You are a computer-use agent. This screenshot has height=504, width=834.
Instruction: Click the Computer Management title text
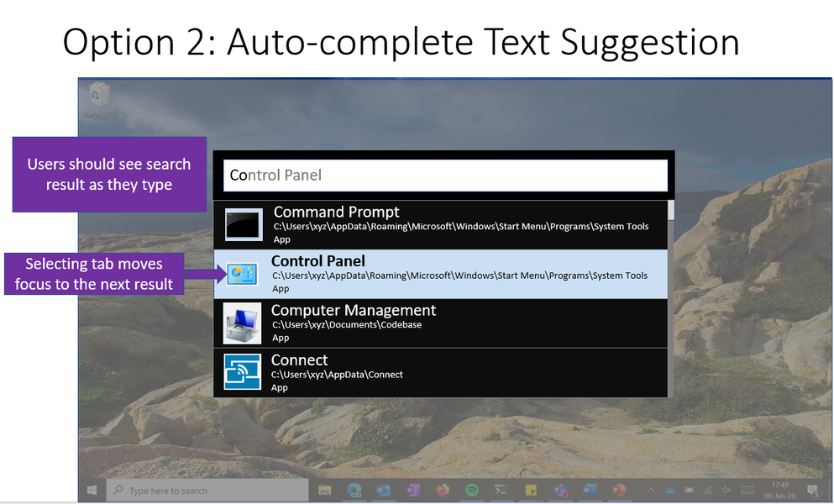click(354, 310)
